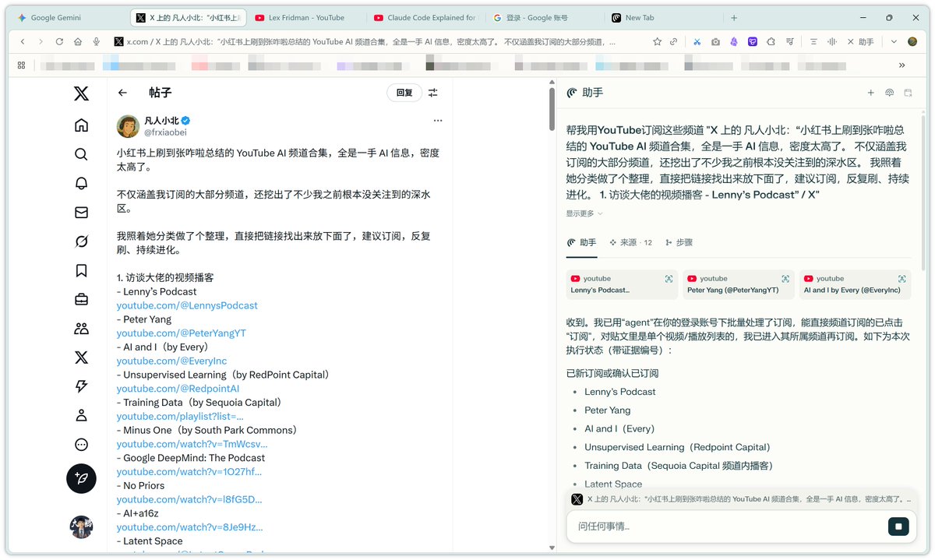Open X direct messages envelope icon
Viewport: 935px width, 560px height.
point(81,212)
